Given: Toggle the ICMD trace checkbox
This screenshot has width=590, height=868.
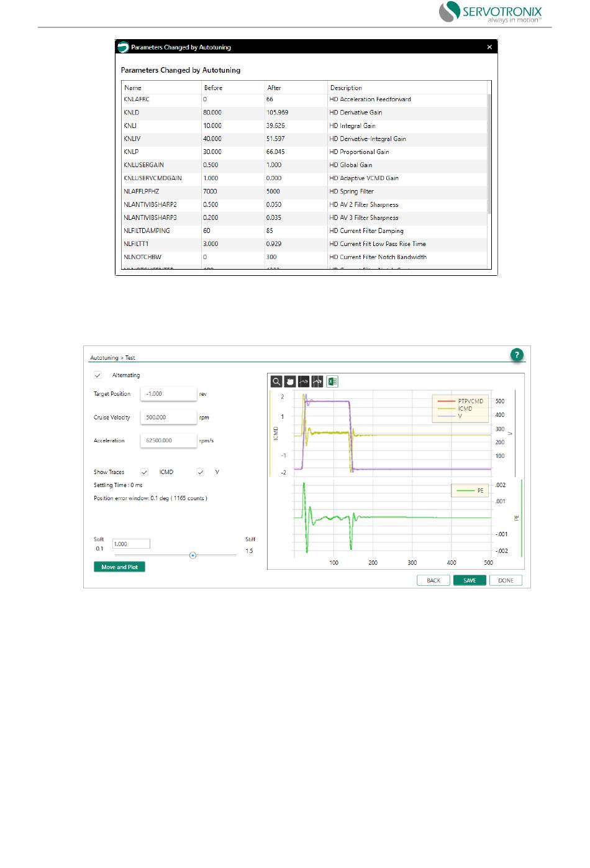Looking at the screenshot, I should [x=144, y=472].
